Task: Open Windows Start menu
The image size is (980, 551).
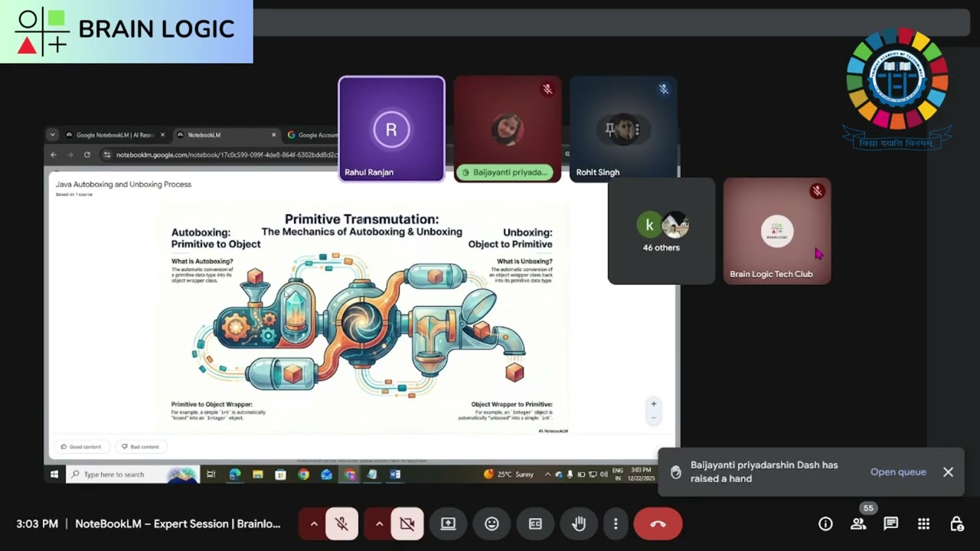Action: point(54,474)
